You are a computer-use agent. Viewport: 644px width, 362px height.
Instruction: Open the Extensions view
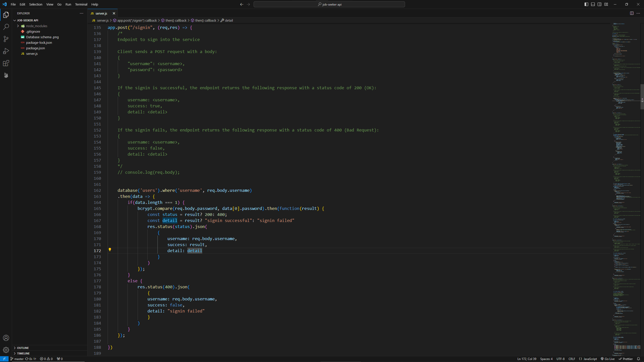(6, 63)
